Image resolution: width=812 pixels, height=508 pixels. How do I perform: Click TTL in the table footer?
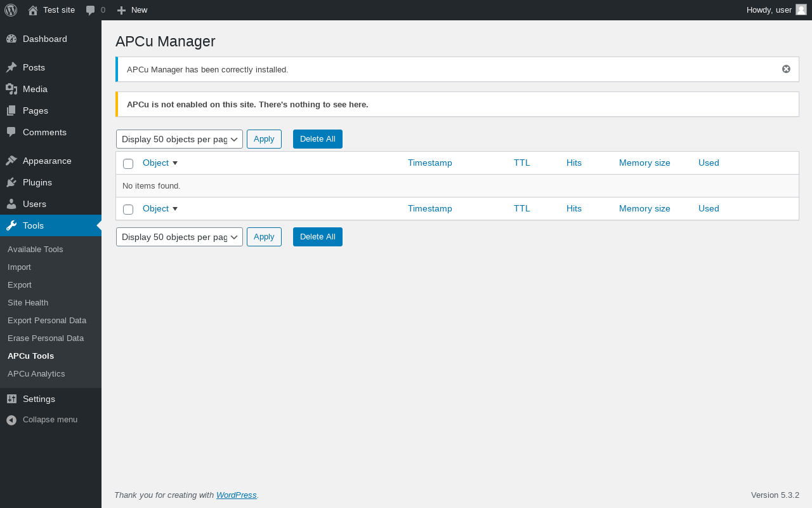[521, 208]
